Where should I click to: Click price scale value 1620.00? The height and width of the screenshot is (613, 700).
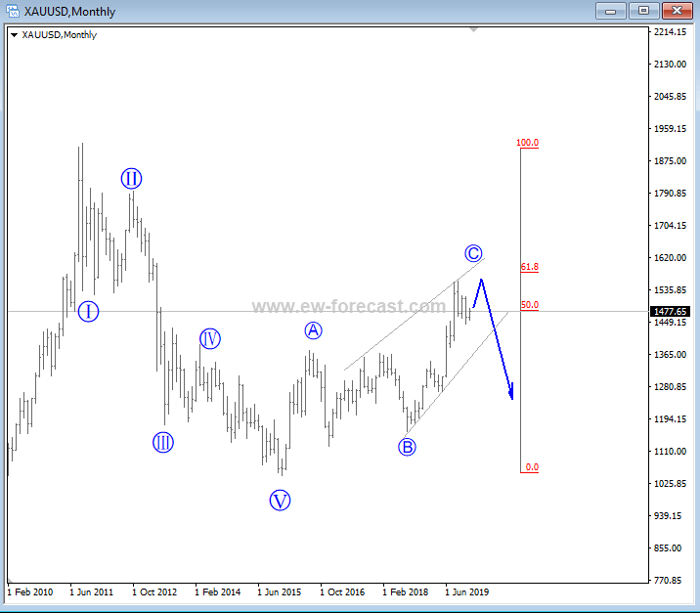(670, 257)
